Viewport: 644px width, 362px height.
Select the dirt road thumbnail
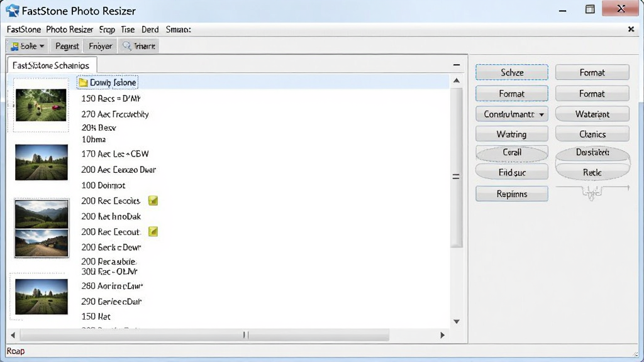[42, 243]
